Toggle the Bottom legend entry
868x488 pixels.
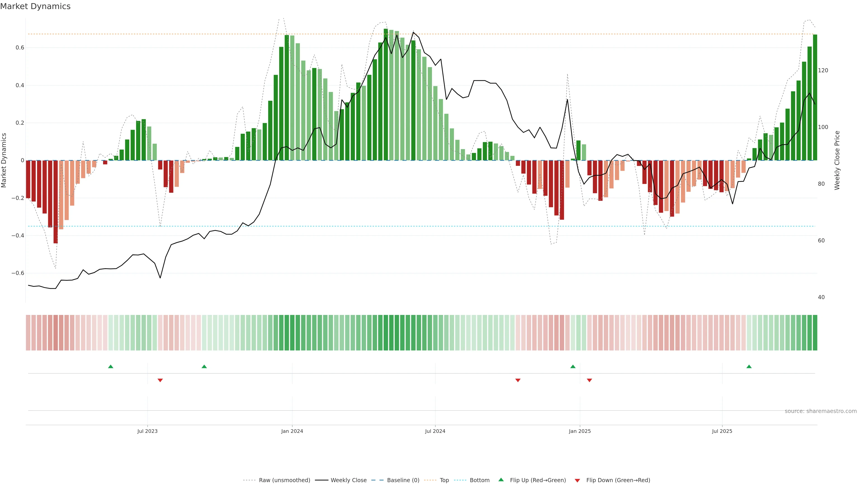pyautogui.click(x=479, y=480)
